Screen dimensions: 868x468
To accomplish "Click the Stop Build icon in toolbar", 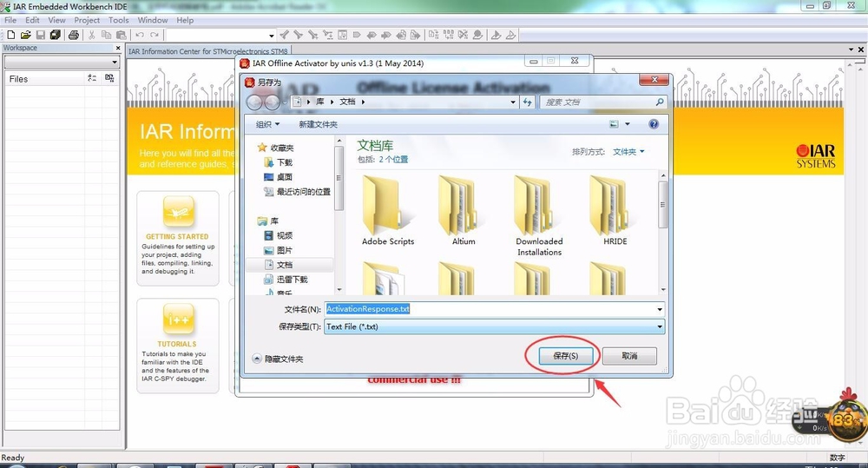I will tap(463, 35).
